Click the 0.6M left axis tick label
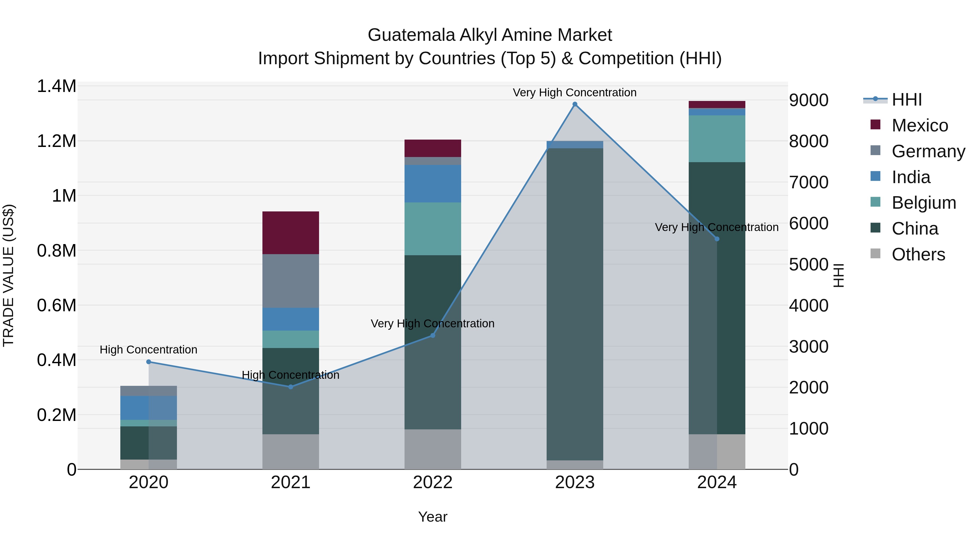This screenshot has width=980, height=551. (x=57, y=305)
